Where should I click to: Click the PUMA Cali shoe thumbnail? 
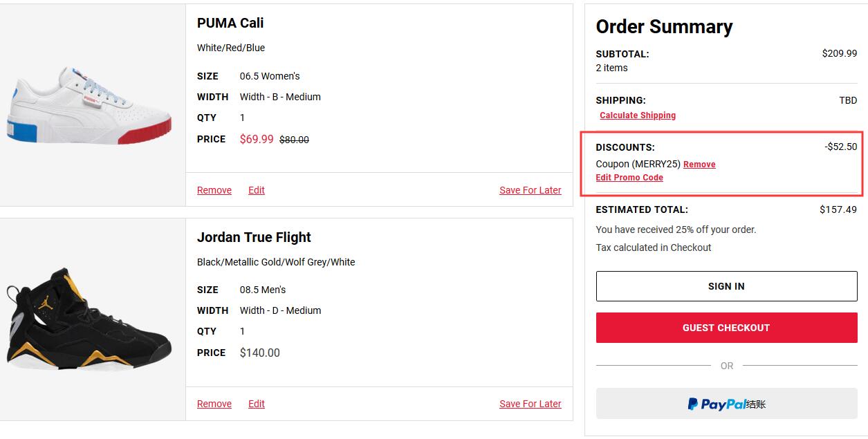[x=89, y=106]
